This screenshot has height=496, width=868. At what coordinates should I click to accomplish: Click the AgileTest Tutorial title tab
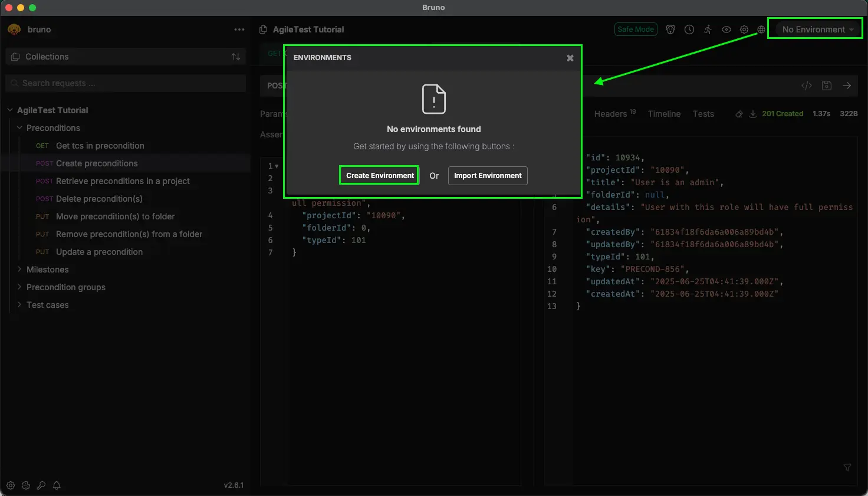tap(308, 29)
